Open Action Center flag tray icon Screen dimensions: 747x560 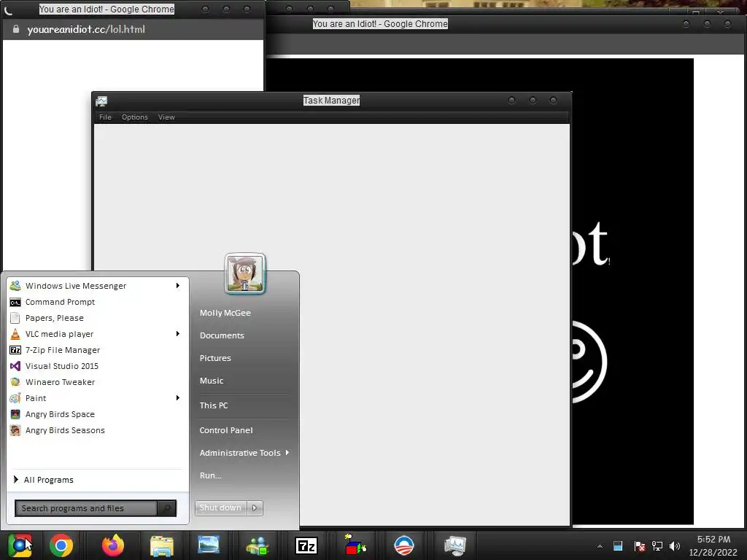(639, 546)
